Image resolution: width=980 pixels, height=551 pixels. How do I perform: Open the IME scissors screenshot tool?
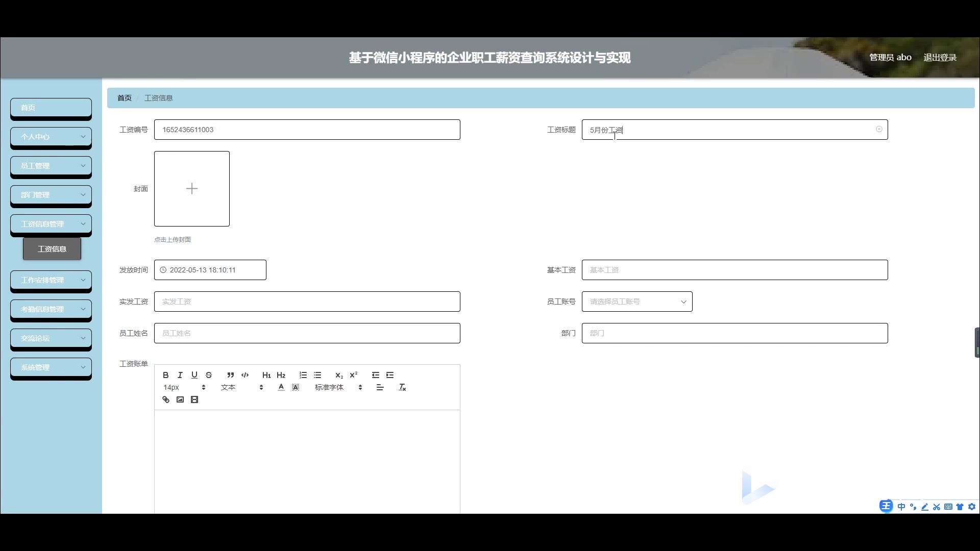click(x=937, y=507)
